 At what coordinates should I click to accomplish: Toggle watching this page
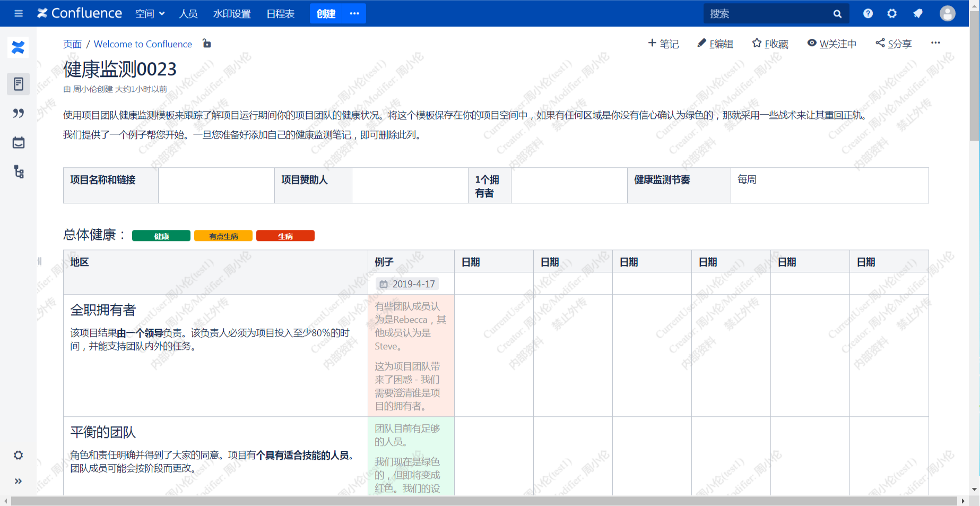pyautogui.click(x=831, y=44)
